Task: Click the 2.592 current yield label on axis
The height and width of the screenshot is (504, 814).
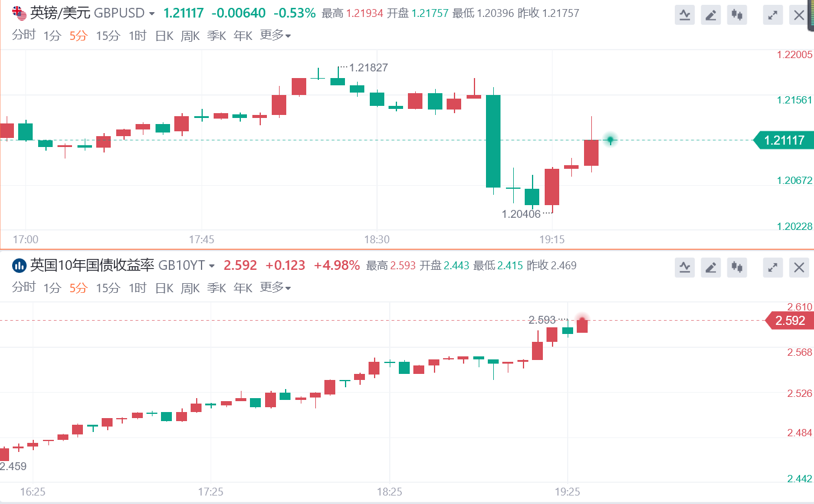Action: pos(790,321)
